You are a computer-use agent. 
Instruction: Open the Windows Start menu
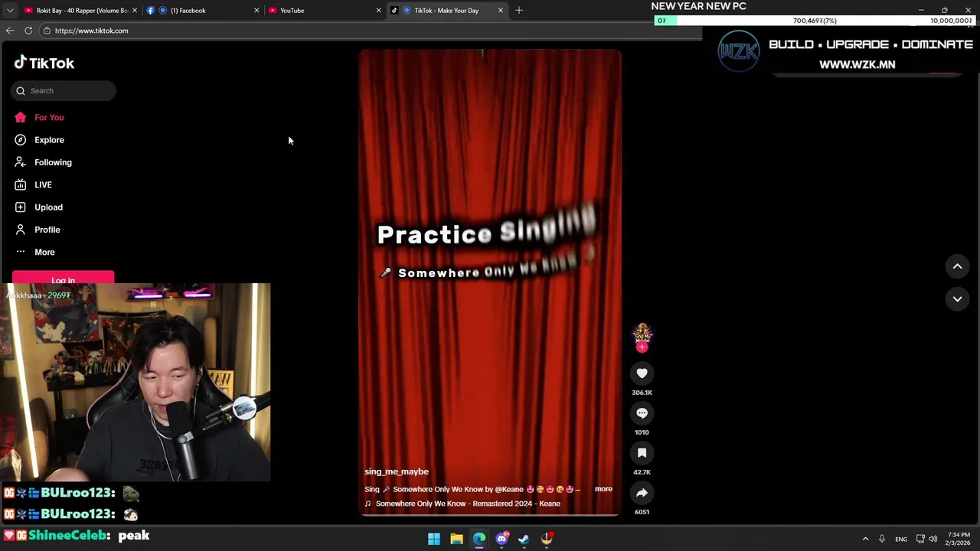pos(434,539)
